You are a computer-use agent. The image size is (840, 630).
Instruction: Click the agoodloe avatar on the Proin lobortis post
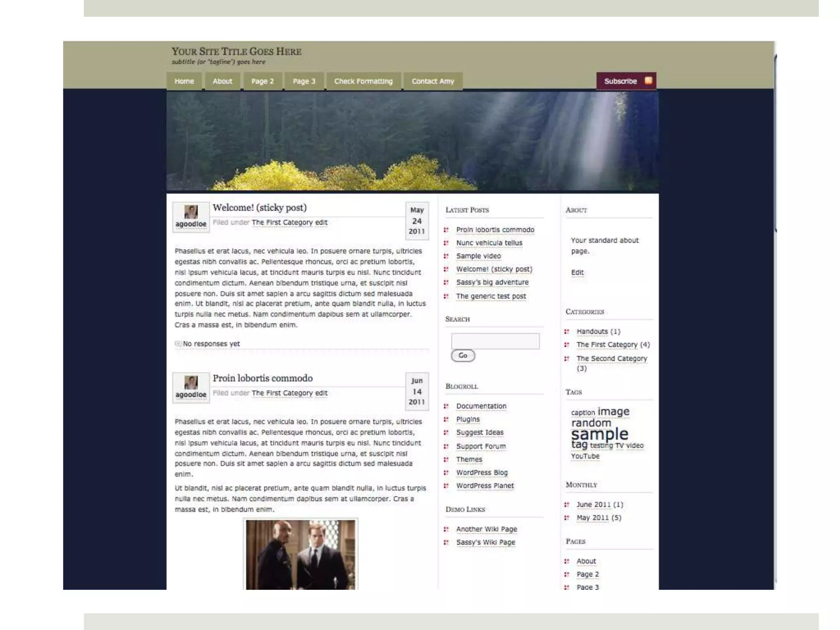click(x=191, y=382)
